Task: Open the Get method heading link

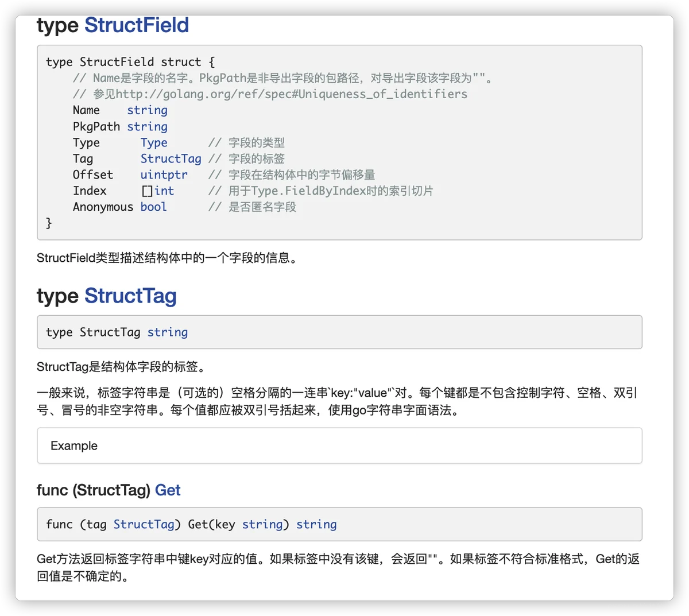Action: 168,490
